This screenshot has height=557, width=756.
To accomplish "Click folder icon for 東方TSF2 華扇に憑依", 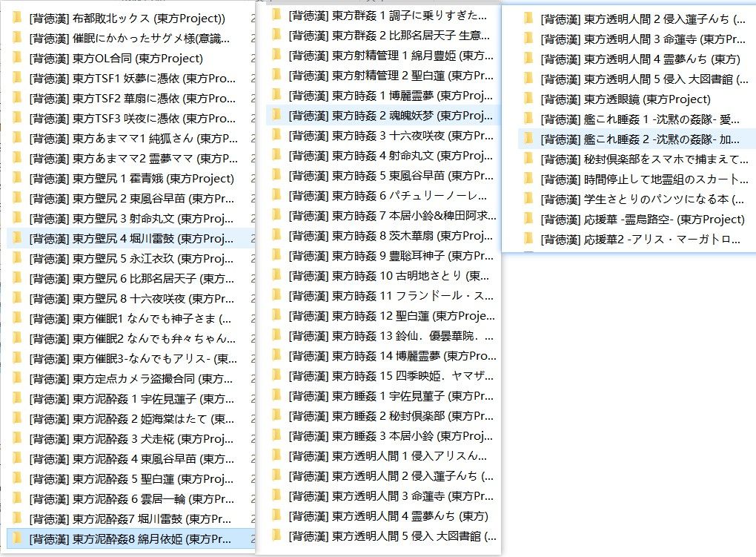I will [17, 98].
